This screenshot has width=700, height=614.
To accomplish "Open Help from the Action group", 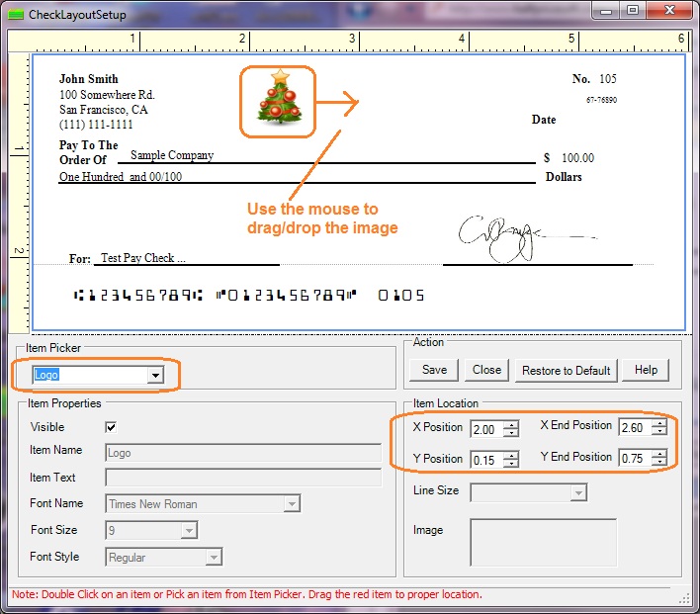I will 646,370.
